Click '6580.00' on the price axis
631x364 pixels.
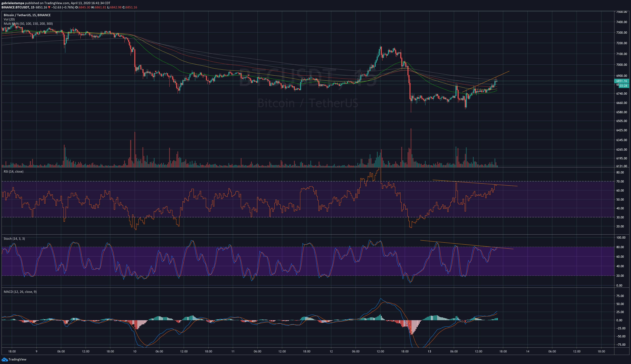(621, 112)
